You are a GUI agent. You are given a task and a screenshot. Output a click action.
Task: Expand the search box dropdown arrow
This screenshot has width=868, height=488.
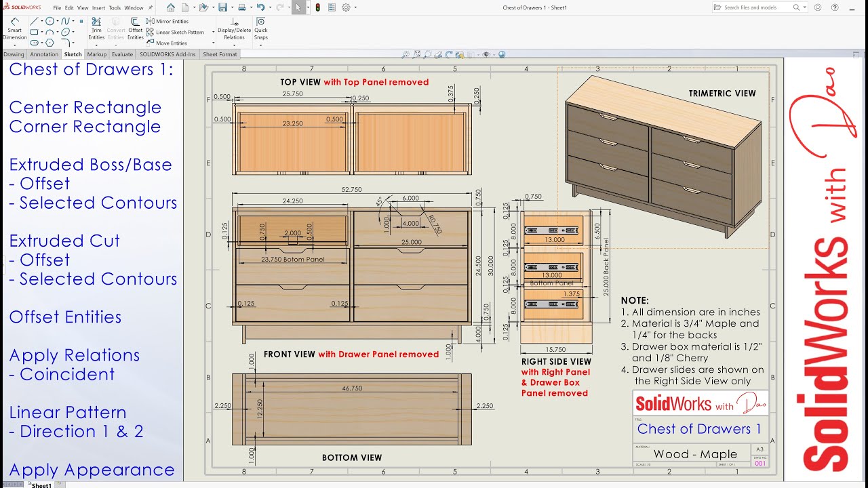pyautogui.click(x=804, y=7)
